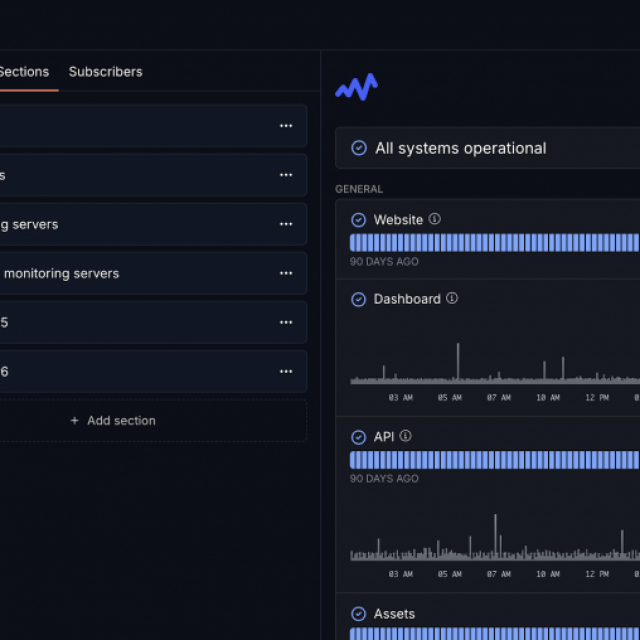
Task: Switch to the Sections tab
Action: [24, 72]
